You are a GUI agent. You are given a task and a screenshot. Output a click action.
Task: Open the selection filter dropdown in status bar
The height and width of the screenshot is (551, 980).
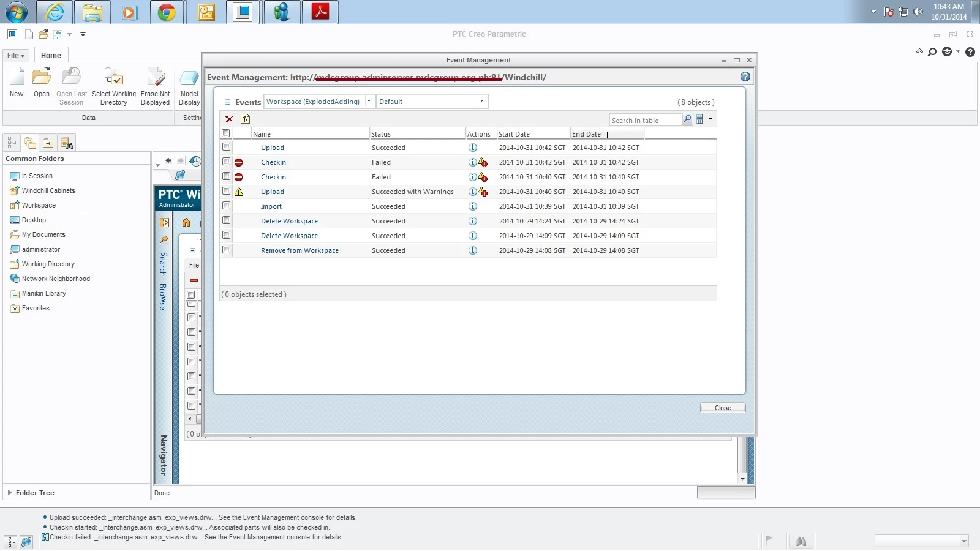tap(964, 541)
